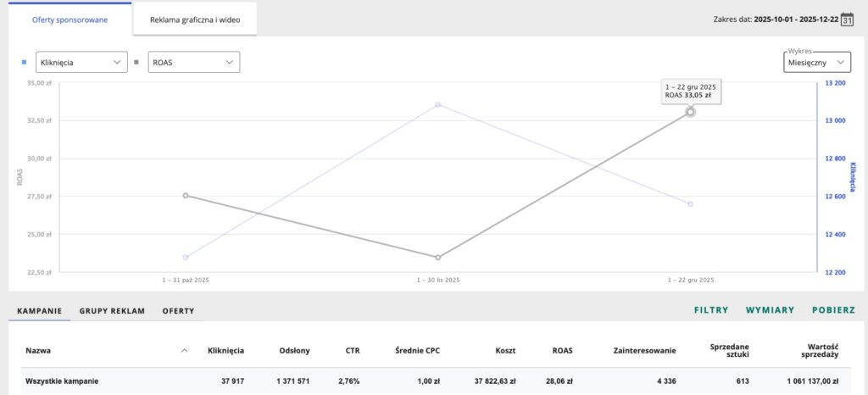
Task: Select the GRUPY REKLAM tab
Action: point(112,311)
